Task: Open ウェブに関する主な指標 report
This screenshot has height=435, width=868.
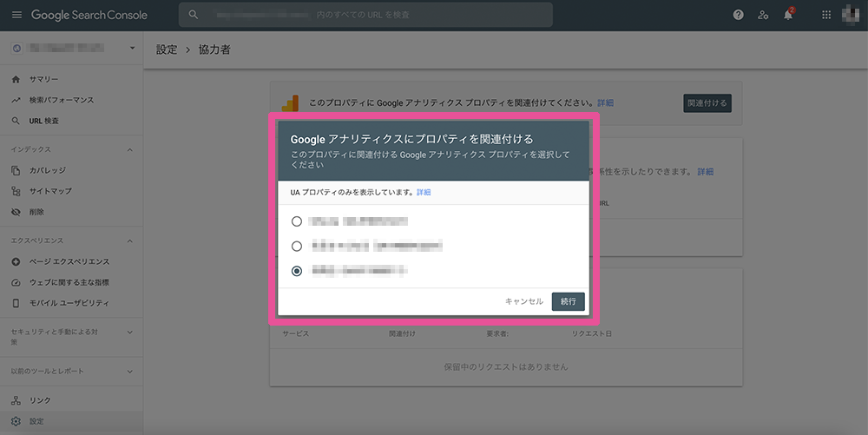Action: coord(69,282)
